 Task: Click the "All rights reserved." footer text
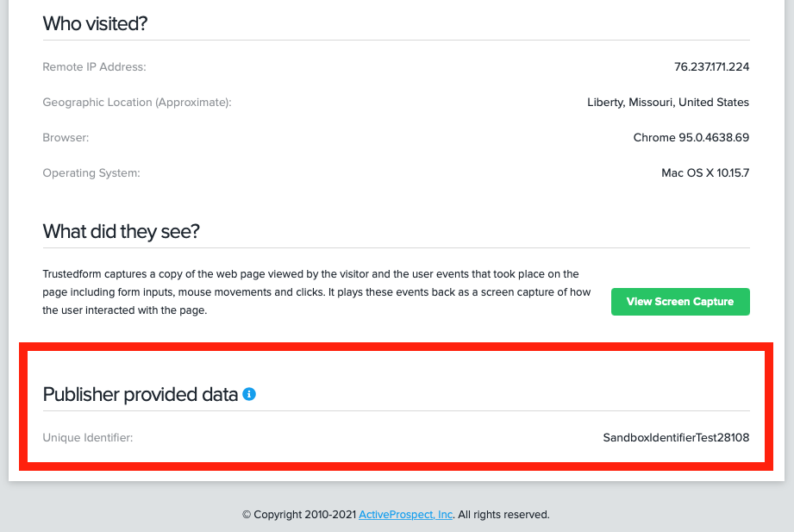click(503, 515)
